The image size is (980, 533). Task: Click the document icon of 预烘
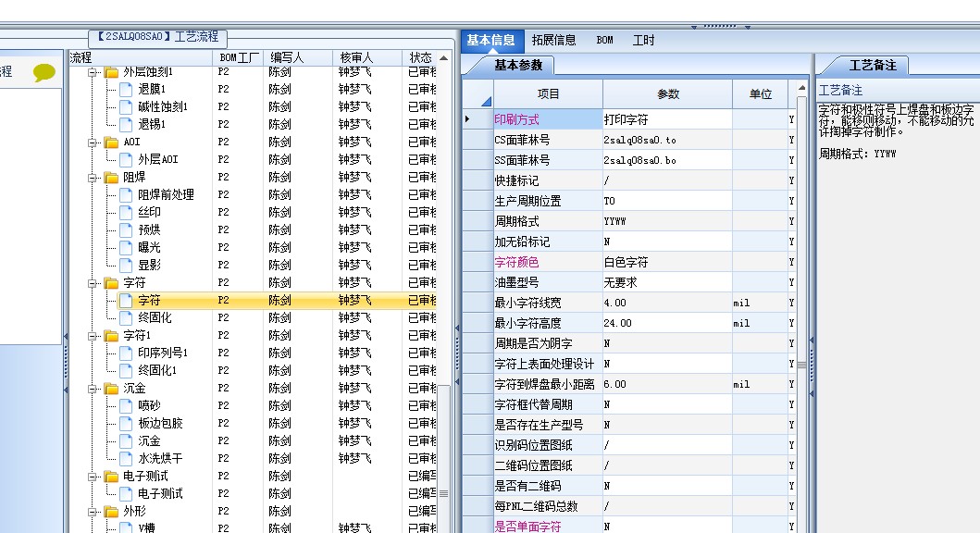(x=126, y=229)
